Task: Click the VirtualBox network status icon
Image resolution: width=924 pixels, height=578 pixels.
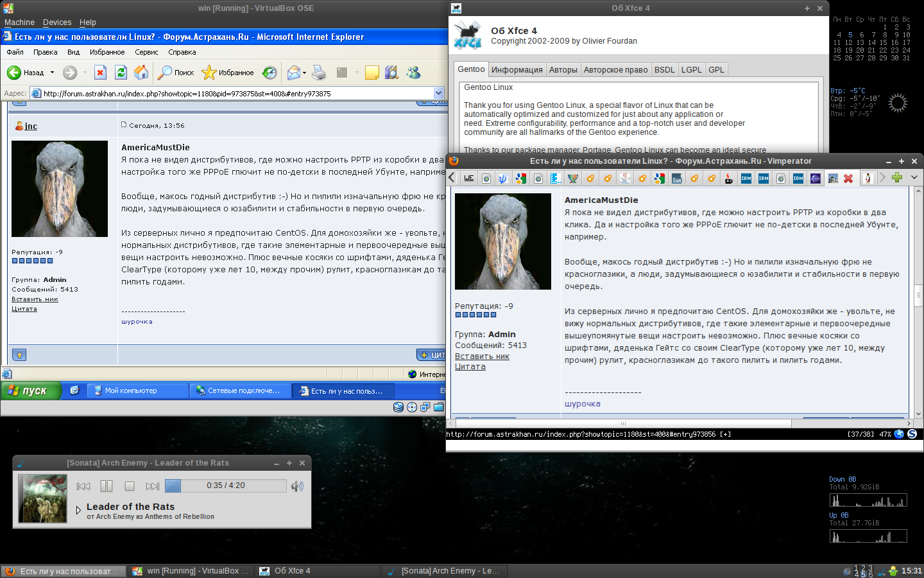Action: point(425,407)
